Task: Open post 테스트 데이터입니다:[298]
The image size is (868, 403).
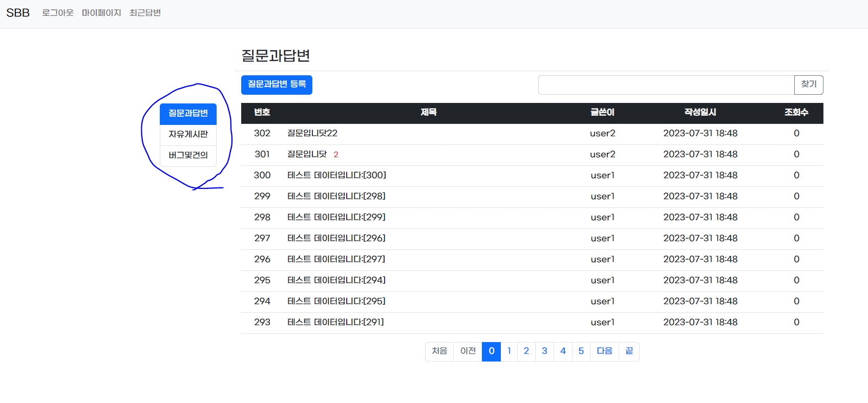Action: tap(336, 196)
